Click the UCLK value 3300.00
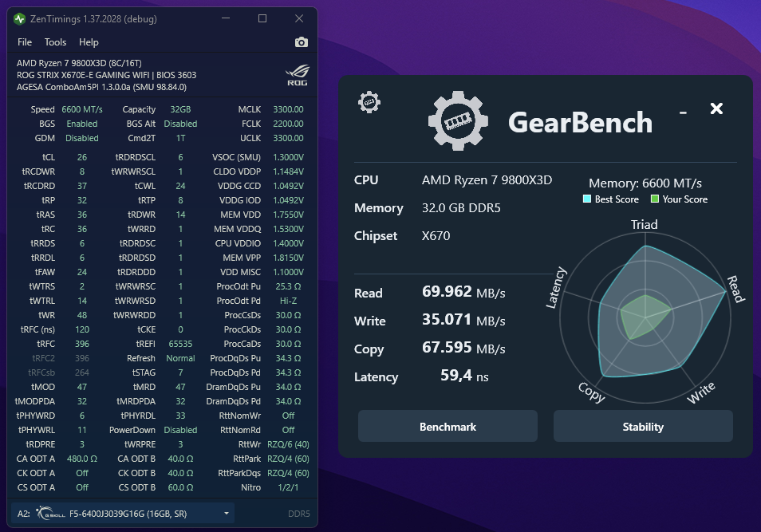 [288, 138]
